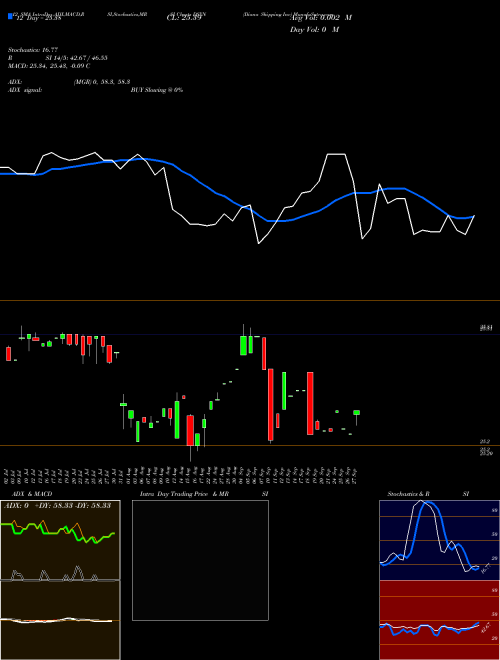The width and height of the screenshot is (500, 660).
Task: Click the green ADX line in ADX panel
Action: point(58,532)
